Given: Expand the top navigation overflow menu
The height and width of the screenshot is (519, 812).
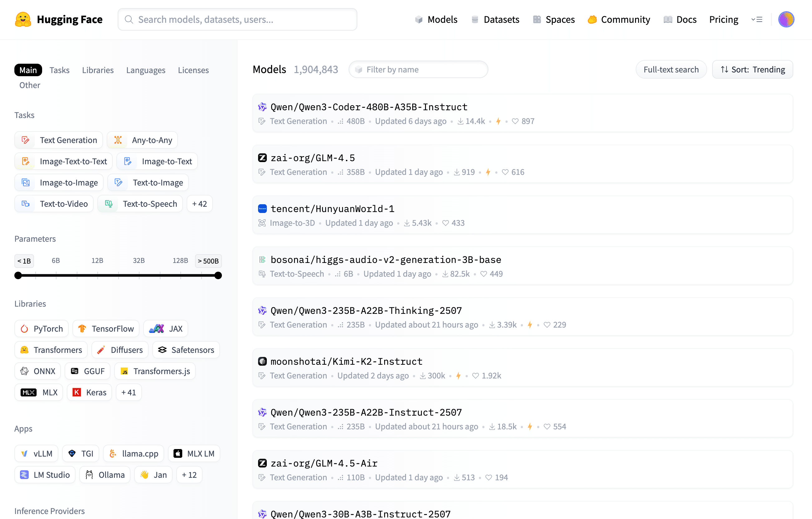Looking at the screenshot, I should (757, 19).
